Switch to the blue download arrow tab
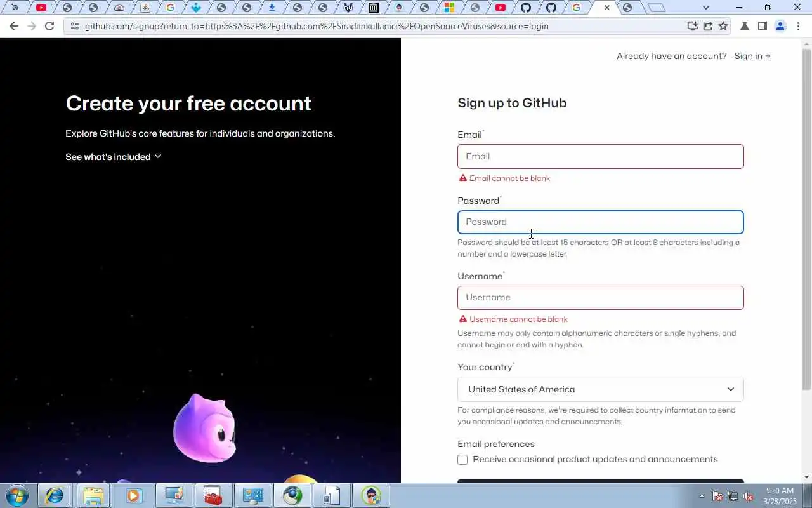Image resolution: width=812 pixels, height=508 pixels. (272, 8)
